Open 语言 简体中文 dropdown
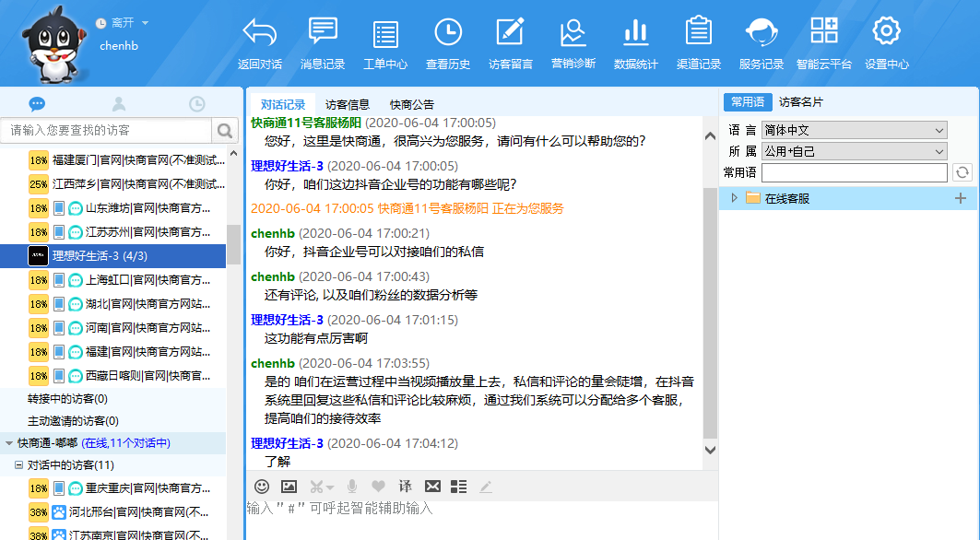This screenshot has height=540, width=980. point(854,130)
